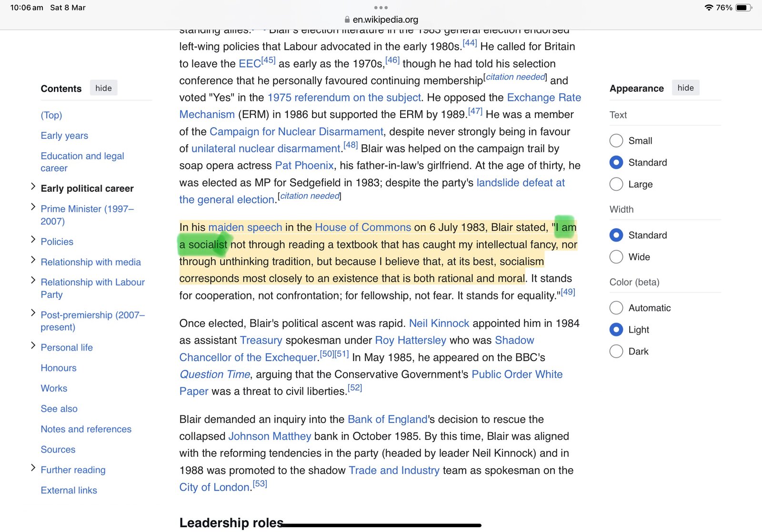Tap the en.wikipedia.org address bar
The image size is (762, 532).
385,20
